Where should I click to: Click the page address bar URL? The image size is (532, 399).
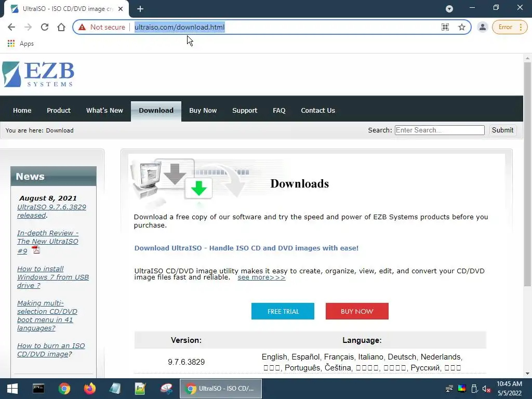point(179,27)
